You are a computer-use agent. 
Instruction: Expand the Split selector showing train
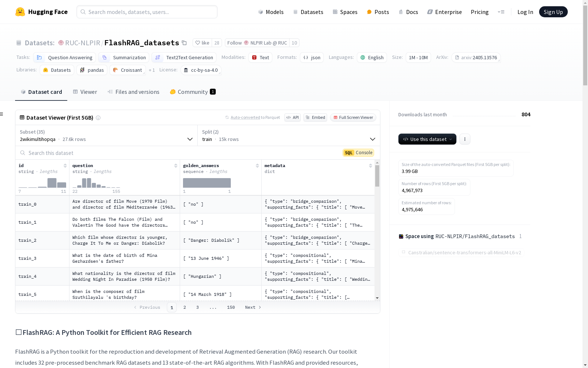pos(289,135)
